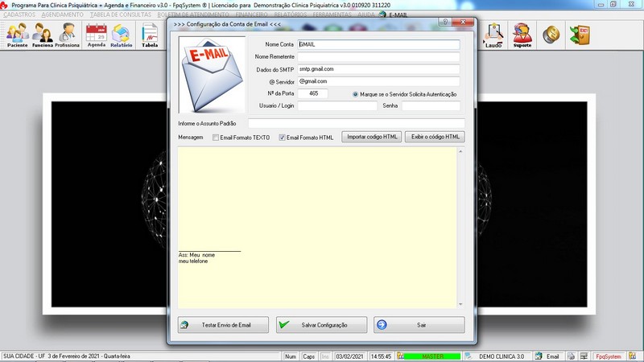Click the exit door toolbar icon
The image size is (644, 362).
580,35
